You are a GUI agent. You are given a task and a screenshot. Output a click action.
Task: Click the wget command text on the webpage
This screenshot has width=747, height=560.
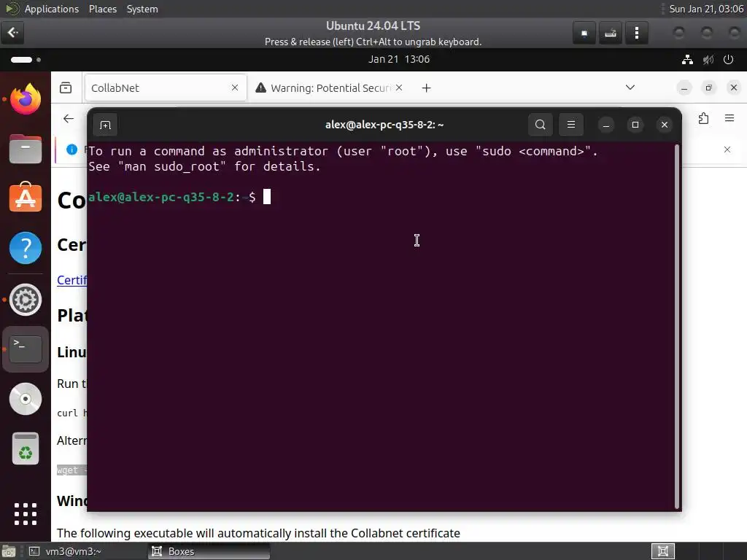(x=71, y=470)
